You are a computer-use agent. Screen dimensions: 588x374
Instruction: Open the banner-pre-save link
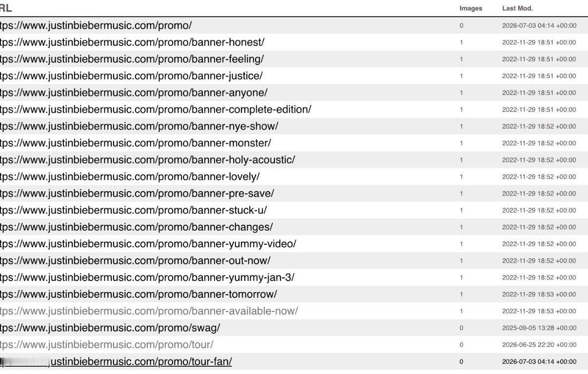[137, 194]
